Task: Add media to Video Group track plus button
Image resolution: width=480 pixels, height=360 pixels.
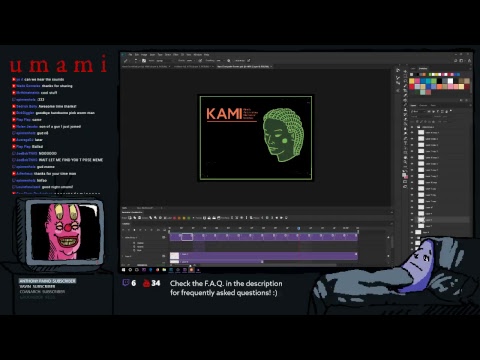Action: point(388,237)
